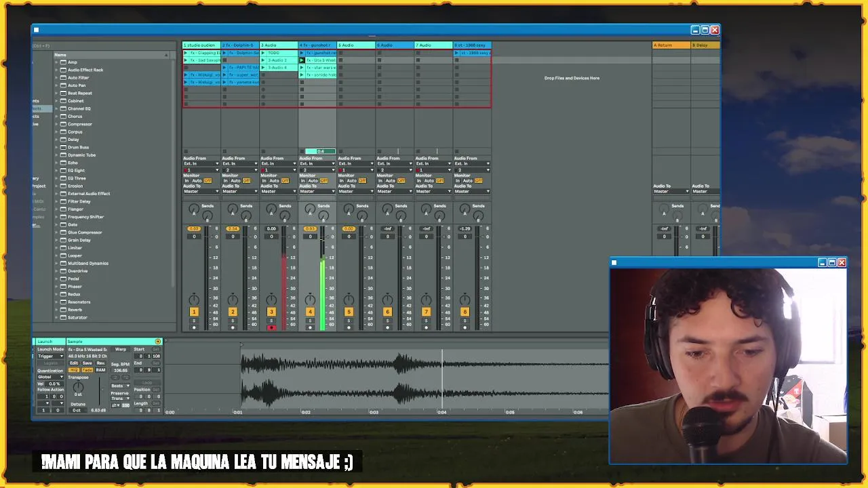This screenshot has width=868, height=488.
Task: Click the track 1 pan knob
Action: 194,300
